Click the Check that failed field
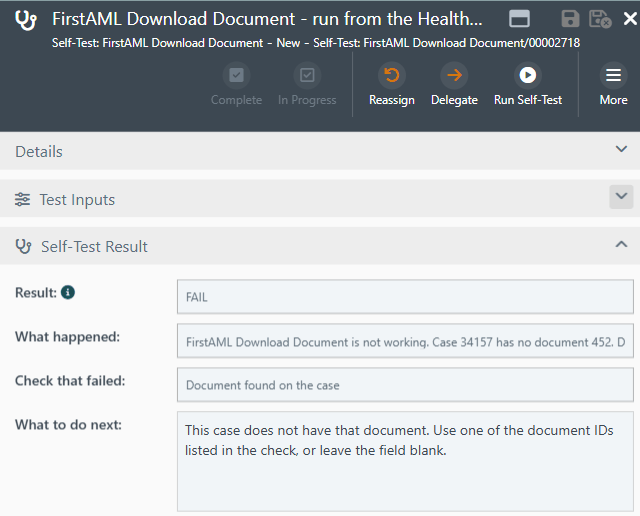The width and height of the screenshot is (640, 516). point(405,385)
